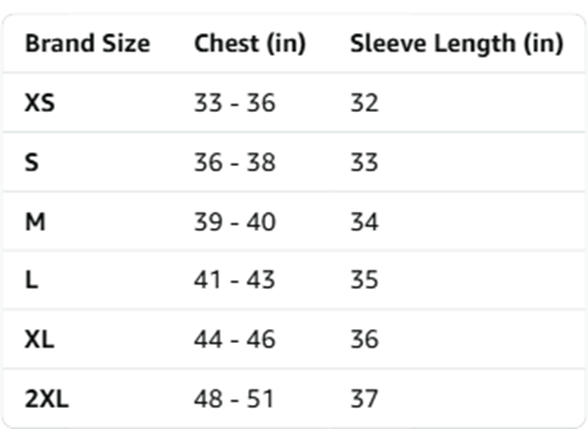Click the 33 - 36 chest measurement
The image size is (588, 441).
235,102
